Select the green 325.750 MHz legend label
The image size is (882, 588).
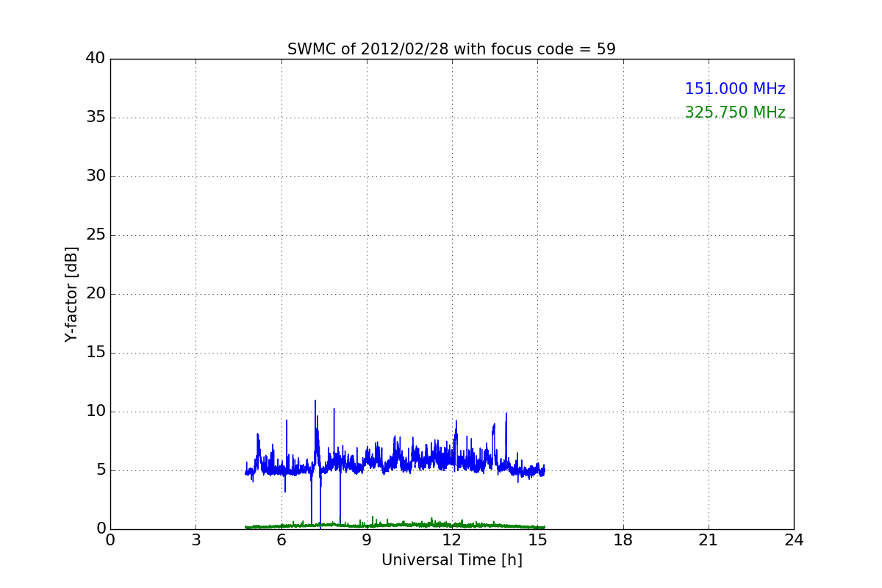pos(735,112)
